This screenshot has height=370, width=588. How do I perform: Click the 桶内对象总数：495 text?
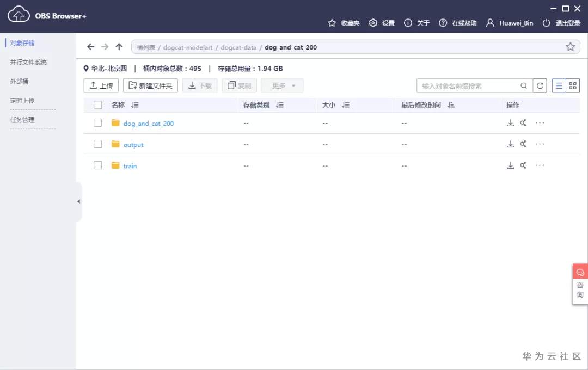pos(172,69)
